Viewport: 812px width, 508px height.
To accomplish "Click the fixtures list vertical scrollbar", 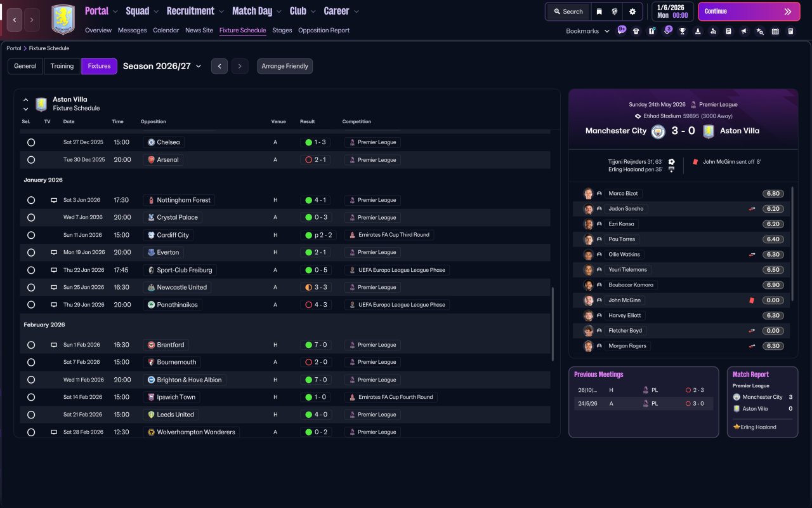I will pos(553,324).
